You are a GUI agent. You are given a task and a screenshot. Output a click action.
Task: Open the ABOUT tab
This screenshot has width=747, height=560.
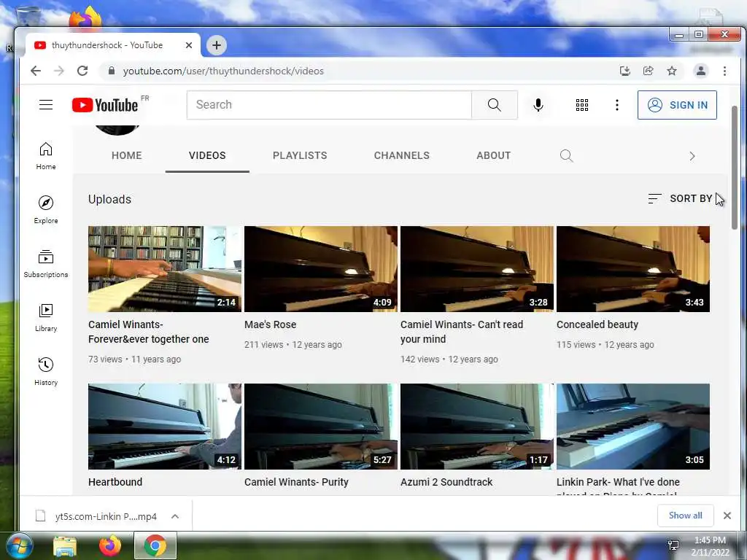tap(494, 155)
